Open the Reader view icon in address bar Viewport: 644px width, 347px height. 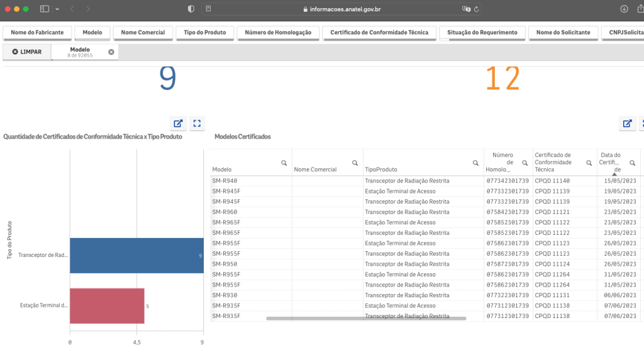tap(208, 9)
